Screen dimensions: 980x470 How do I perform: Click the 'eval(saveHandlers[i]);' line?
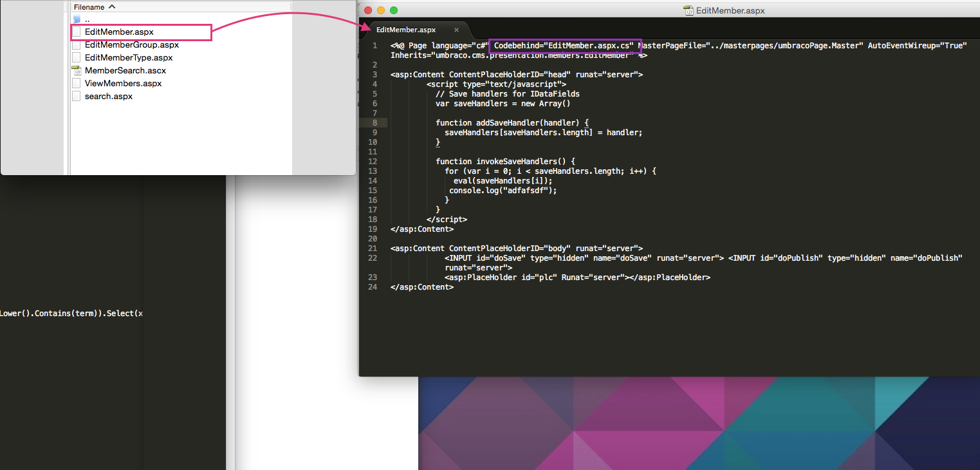tap(503, 181)
